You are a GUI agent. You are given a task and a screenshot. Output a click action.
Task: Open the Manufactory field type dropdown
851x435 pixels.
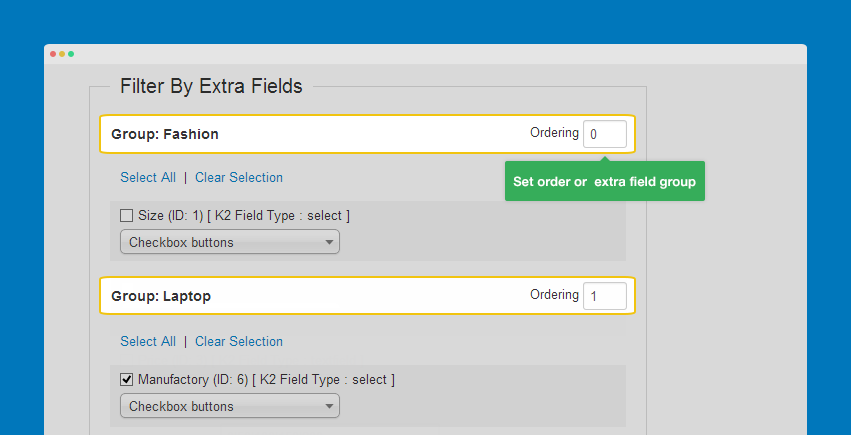[230, 406]
